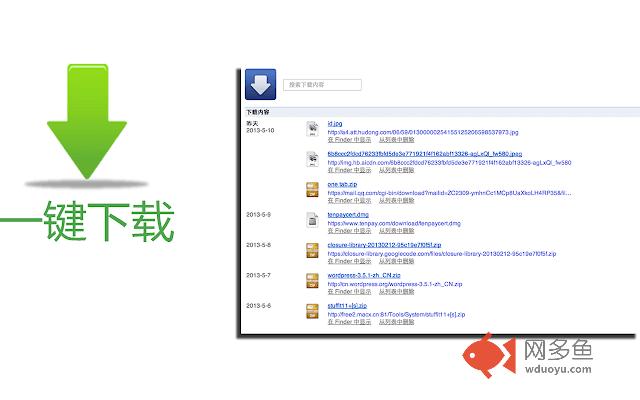Viewport: 640px width, 400px height.
Task: Click the free2.macx.cn source URL
Action: point(396,314)
